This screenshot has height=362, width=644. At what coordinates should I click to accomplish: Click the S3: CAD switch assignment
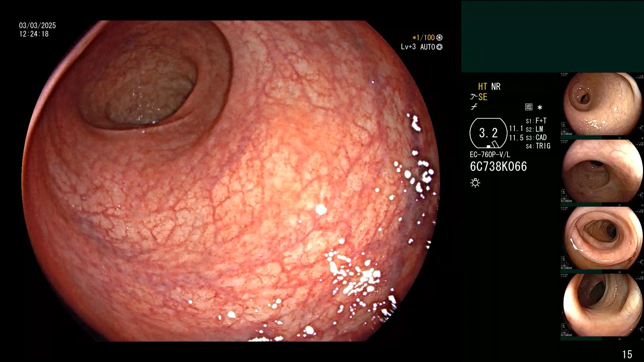[x=536, y=137]
